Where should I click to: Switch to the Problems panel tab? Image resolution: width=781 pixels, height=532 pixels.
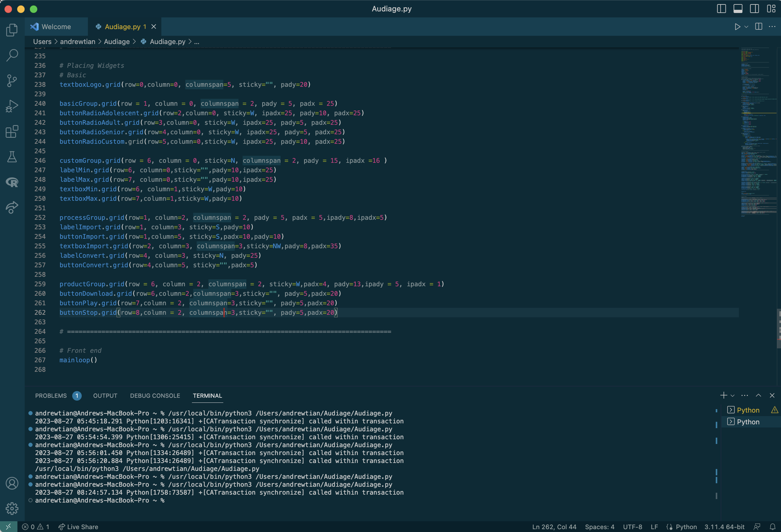click(x=51, y=396)
